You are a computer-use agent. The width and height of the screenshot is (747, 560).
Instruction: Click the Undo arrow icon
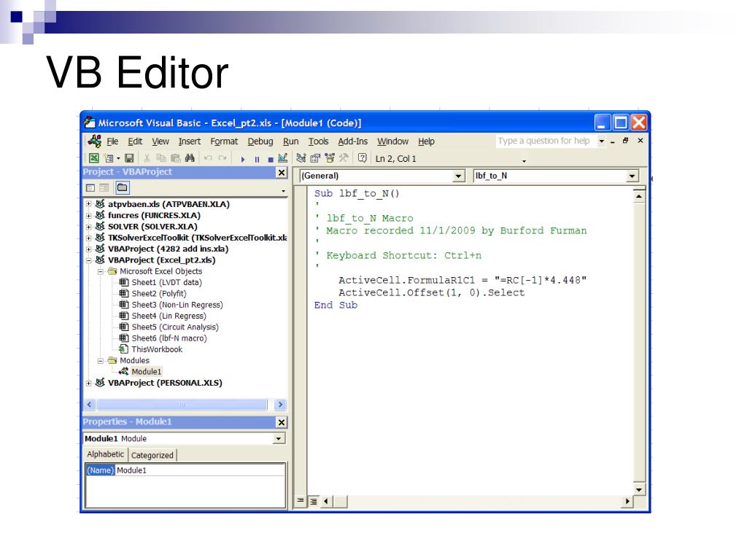(x=208, y=158)
